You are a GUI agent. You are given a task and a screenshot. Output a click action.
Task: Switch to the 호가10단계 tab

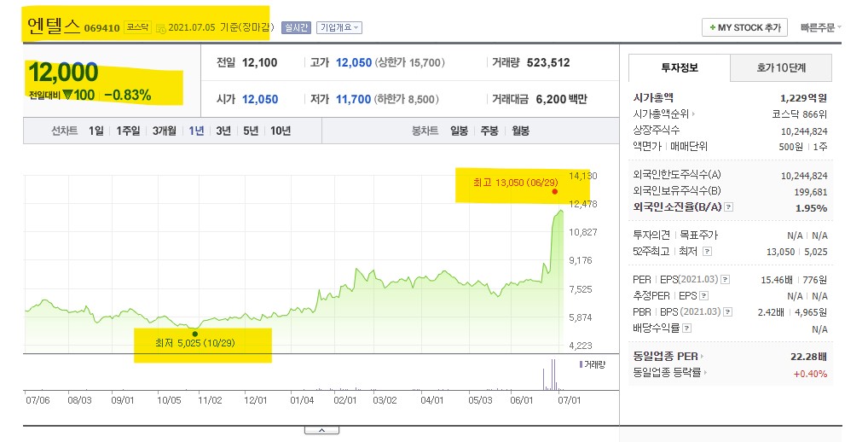(x=781, y=68)
